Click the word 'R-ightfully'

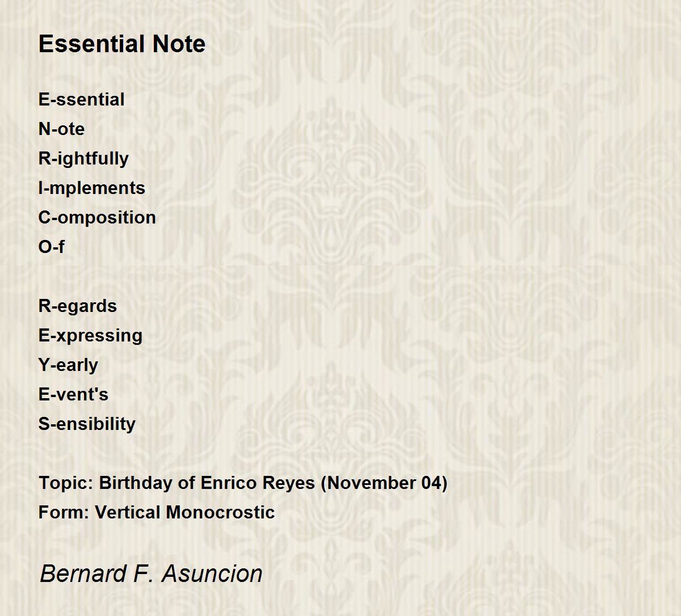[x=83, y=159]
